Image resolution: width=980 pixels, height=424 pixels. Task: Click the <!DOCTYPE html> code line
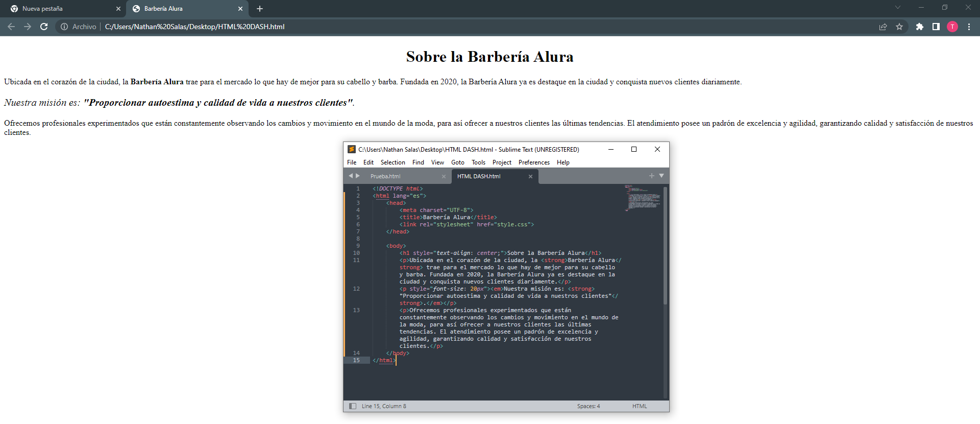(398, 189)
